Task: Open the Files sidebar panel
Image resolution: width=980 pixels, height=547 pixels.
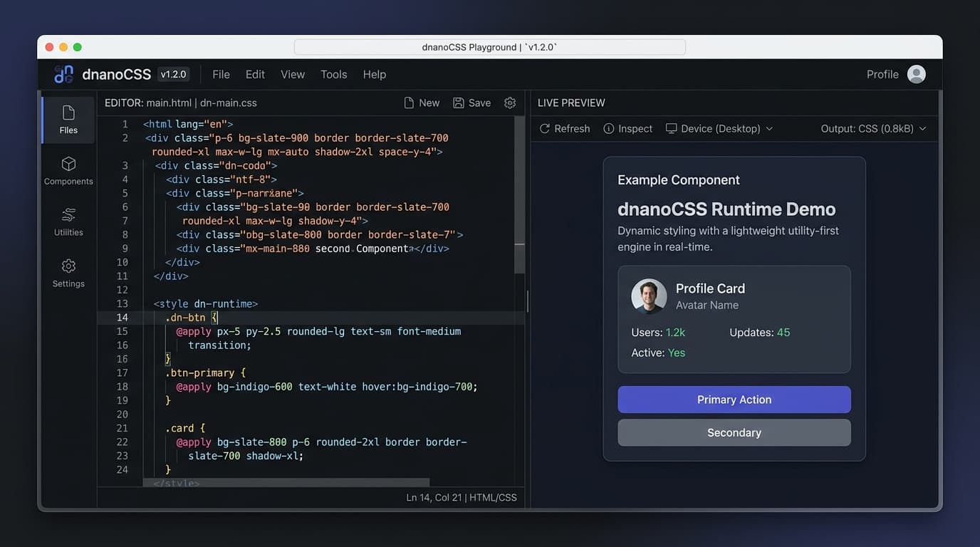Action: [68, 120]
